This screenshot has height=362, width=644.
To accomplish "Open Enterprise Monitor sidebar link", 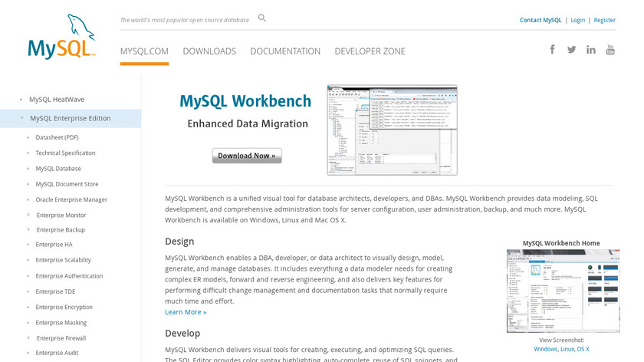I will [x=61, y=215].
